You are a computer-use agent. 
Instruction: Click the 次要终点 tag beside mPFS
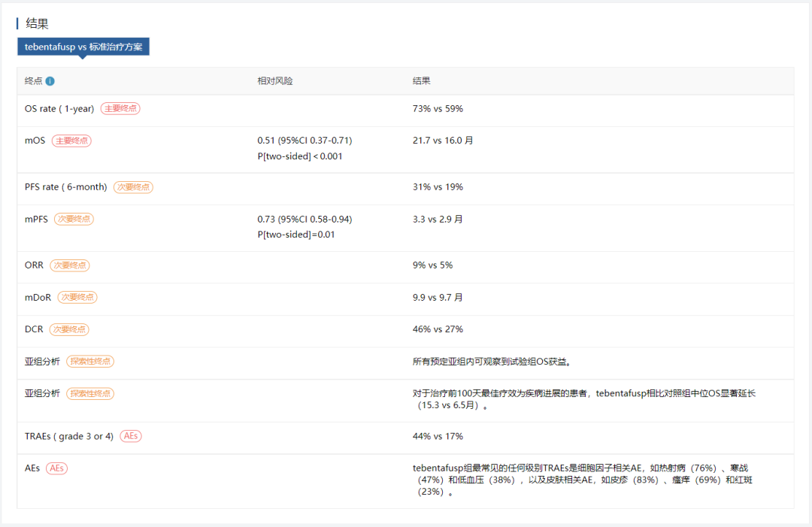point(74,219)
